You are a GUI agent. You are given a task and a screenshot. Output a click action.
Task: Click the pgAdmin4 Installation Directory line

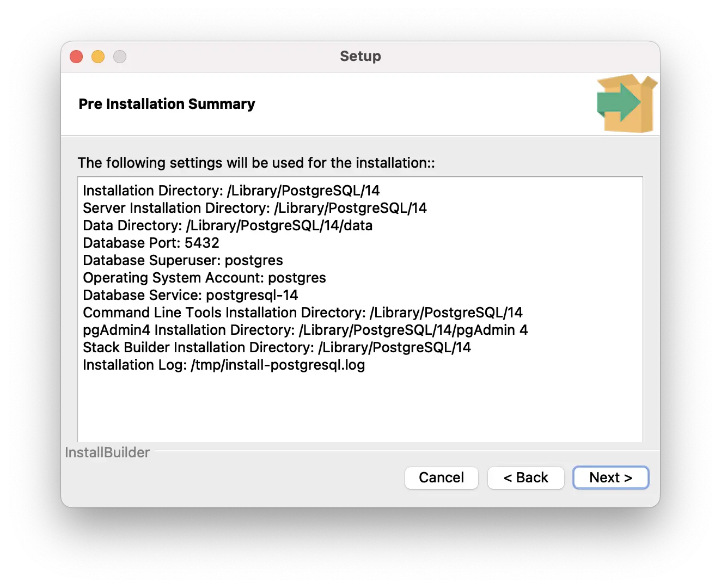click(305, 330)
